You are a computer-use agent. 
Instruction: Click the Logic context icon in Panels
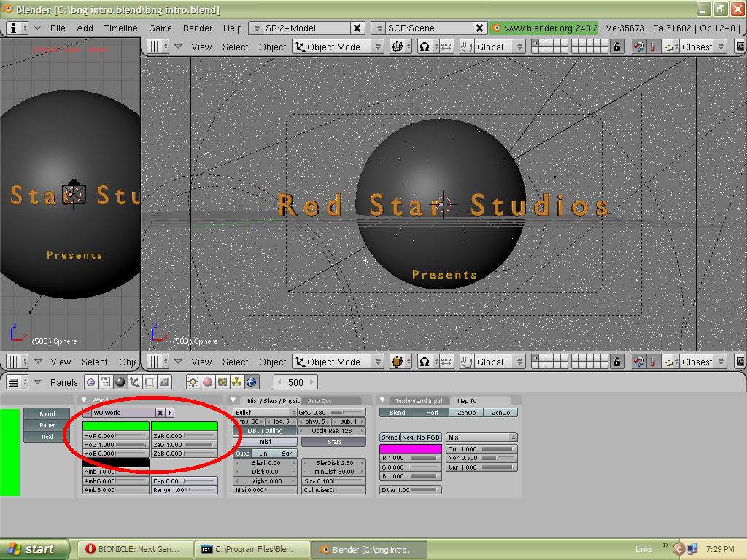click(x=91, y=382)
